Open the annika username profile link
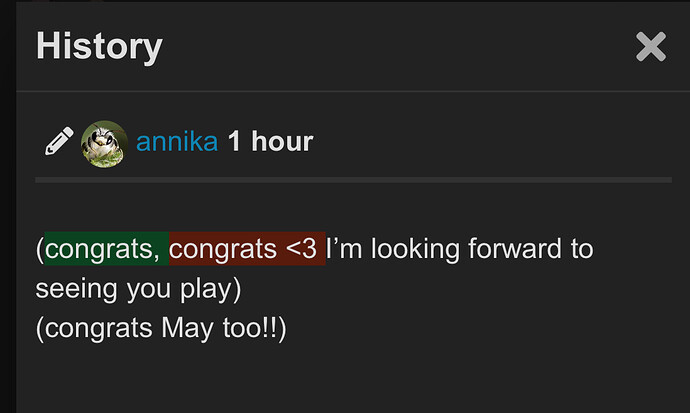Viewport: 690px width, 413px height. (x=177, y=142)
